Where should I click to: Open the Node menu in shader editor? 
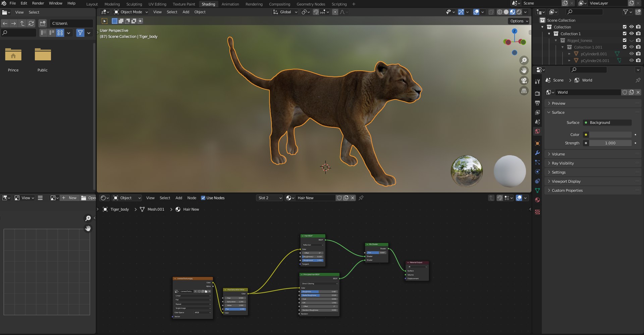(192, 198)
